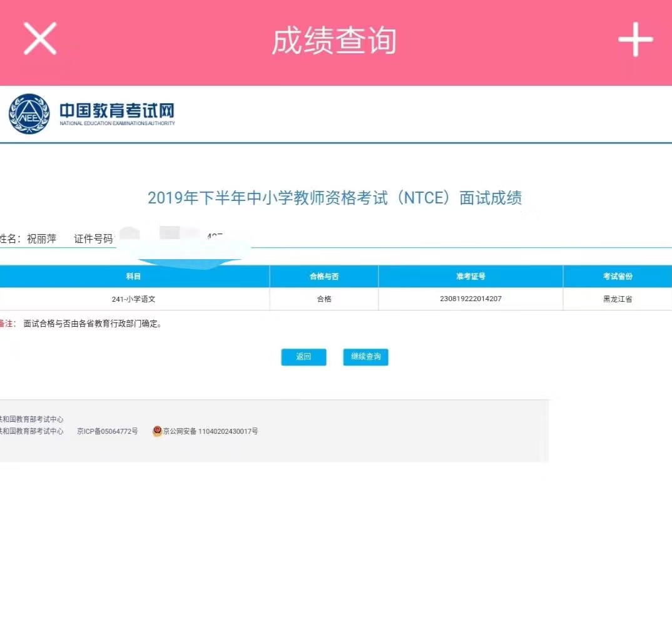Select the admission number 230819222014207
The height and width of the screenshot is (636, 672).
(471, 299)
